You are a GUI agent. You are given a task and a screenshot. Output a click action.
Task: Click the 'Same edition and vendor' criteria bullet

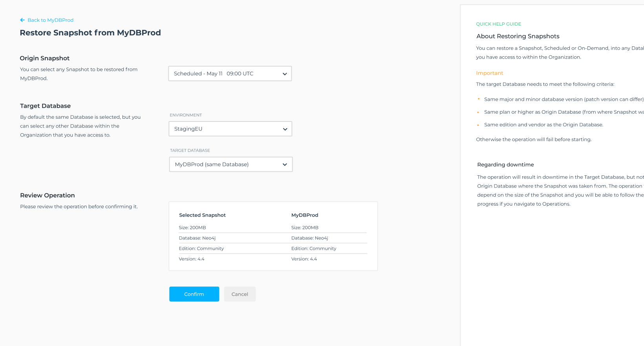click(543, 125)
